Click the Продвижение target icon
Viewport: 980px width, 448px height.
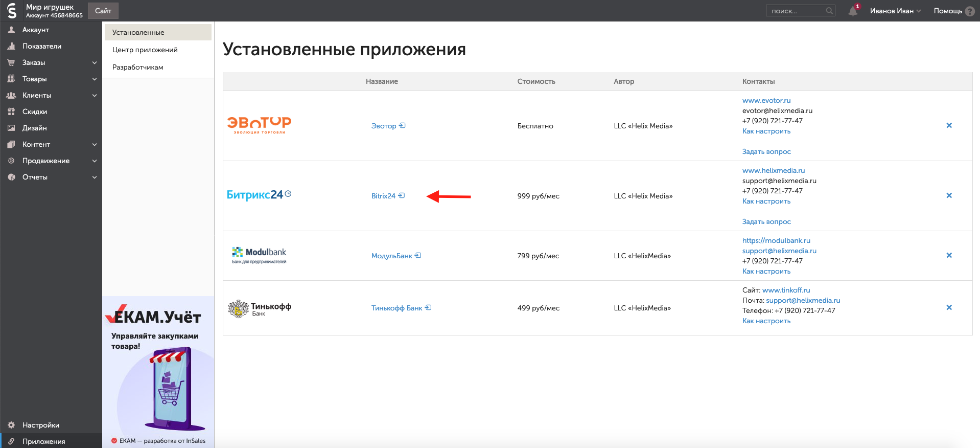[x=11, y=161]
